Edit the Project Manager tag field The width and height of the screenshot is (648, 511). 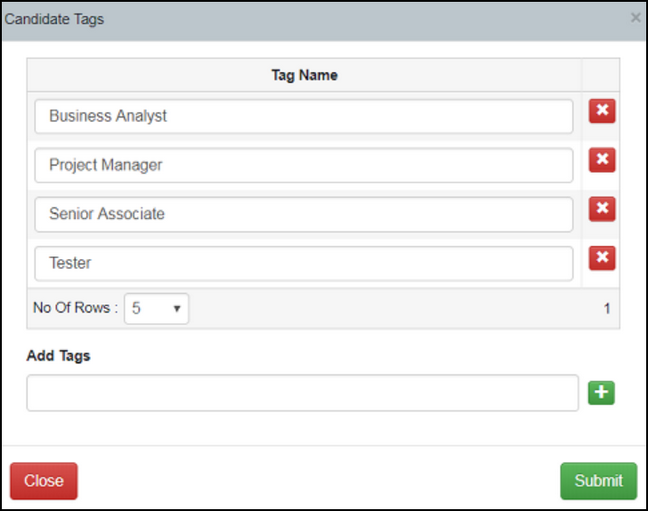pos(304,165)
